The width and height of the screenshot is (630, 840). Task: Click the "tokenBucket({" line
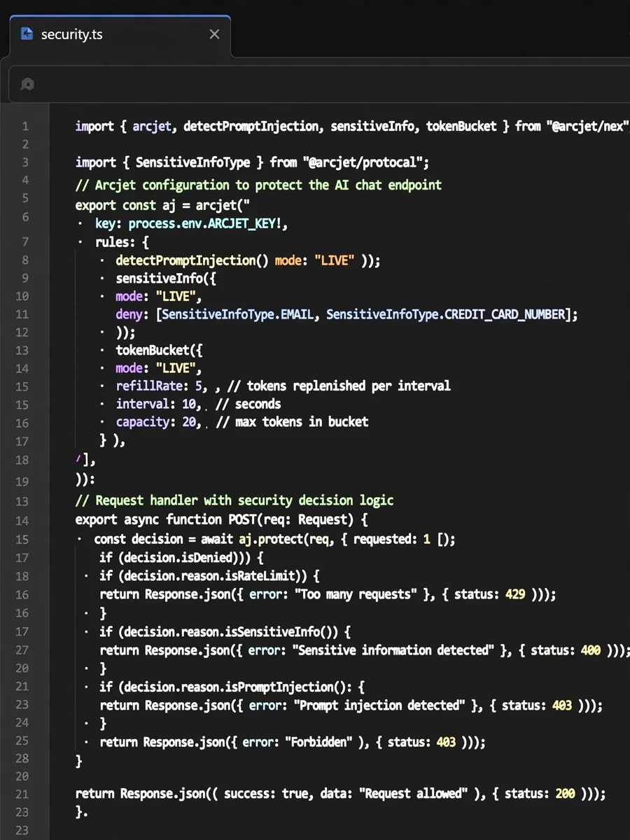pyautogui.click(x=159, y=350)
